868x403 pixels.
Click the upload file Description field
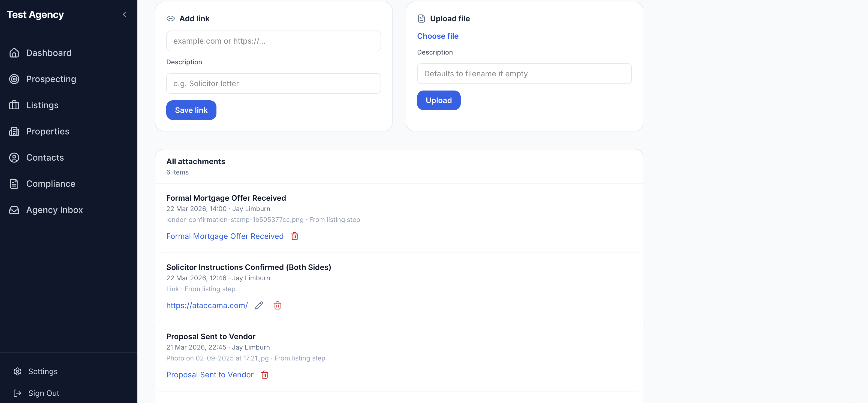pos(524,74)
